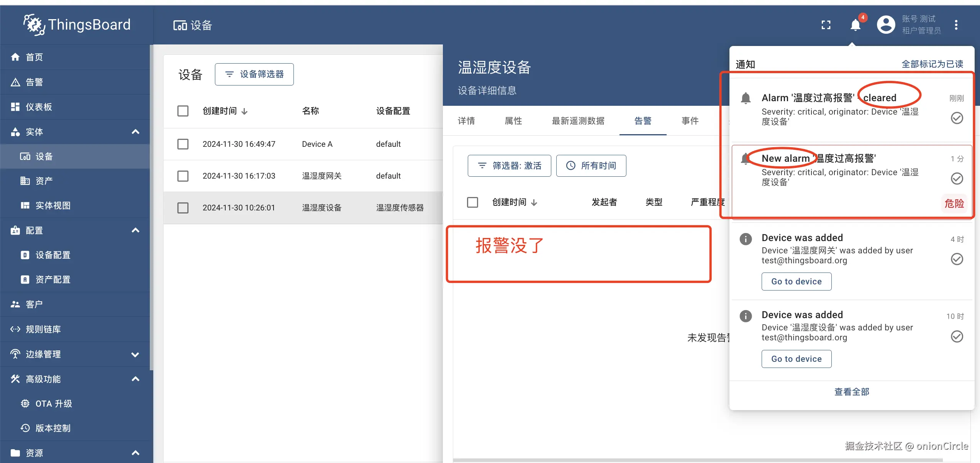The height and width of the screenshot is (463, 980).
Task: Switch to the 最新遥测数据 tab
Action: click(578, 121)
